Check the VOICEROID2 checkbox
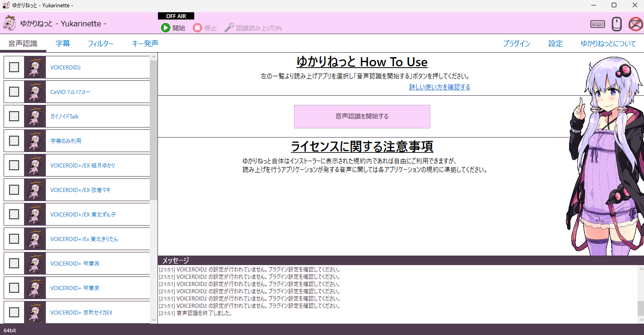This screenshot has width=644, height=335. pyautogui.click(x=14, y=67)
